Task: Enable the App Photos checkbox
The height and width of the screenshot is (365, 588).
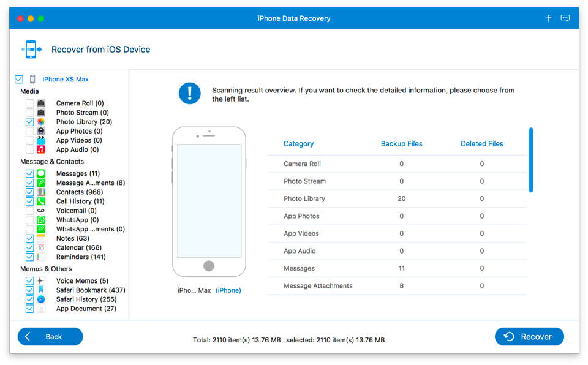Action: [29, 131]
